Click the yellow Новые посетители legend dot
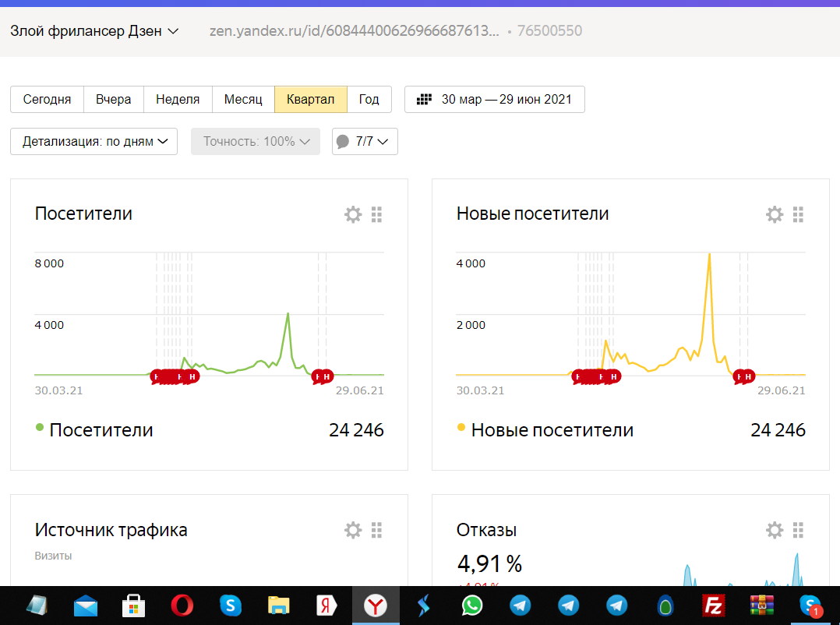The image size is (840, 625). (461, 427)
